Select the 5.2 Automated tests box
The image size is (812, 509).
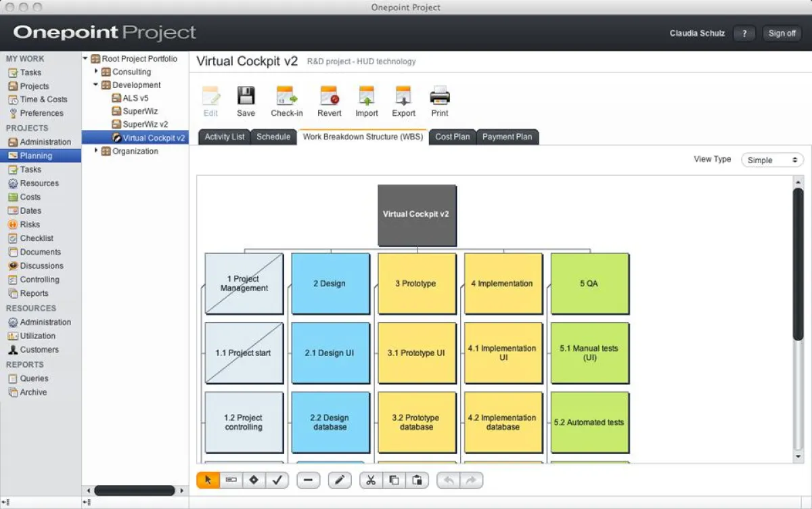pyautogui.click(x=589, y=422)
